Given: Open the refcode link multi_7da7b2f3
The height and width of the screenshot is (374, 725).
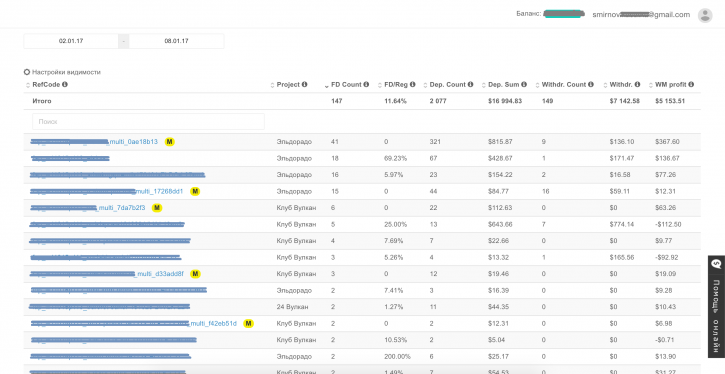Looking at the screenshot, I should point(122,208).
